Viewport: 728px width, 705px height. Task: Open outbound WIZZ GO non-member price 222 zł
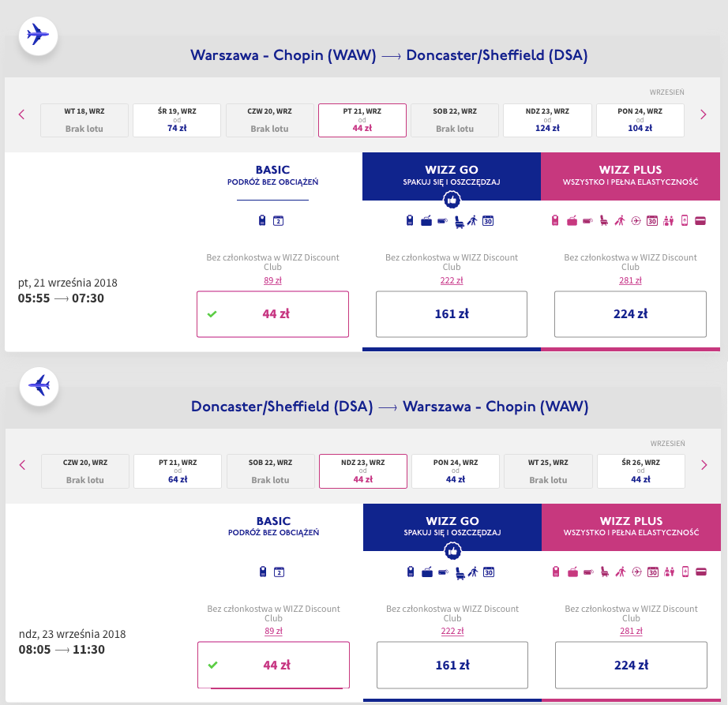click(452, 280)
